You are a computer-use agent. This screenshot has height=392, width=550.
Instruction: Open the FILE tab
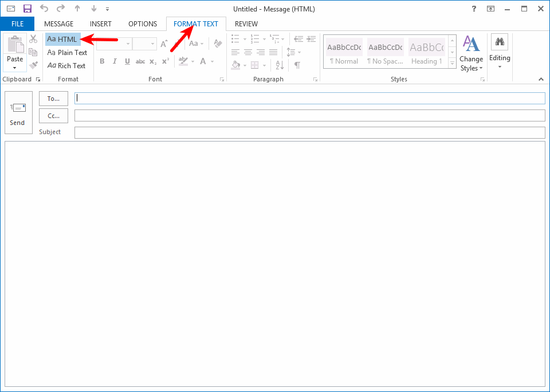click(x=18, y=24)
